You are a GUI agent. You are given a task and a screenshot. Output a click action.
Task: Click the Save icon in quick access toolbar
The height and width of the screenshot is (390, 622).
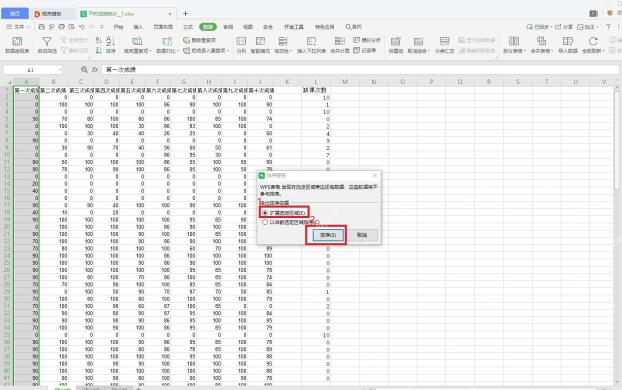point(42,27)
